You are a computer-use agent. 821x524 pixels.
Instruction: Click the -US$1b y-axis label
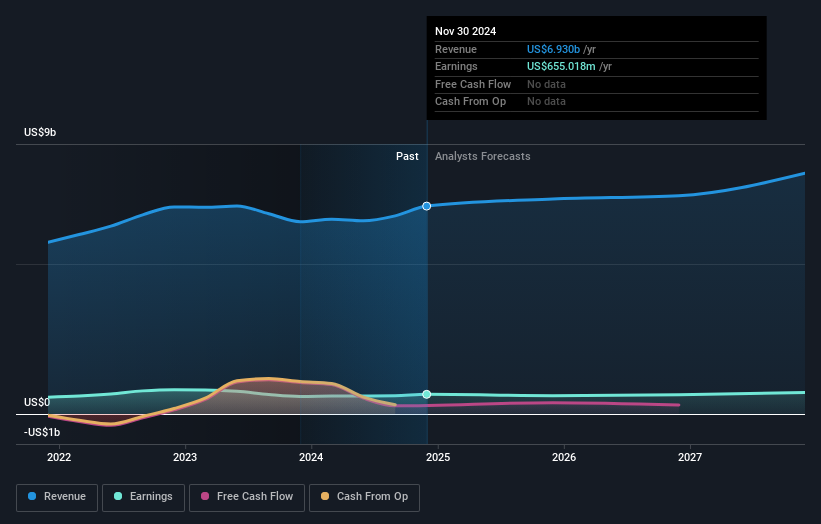click(42, 432)
